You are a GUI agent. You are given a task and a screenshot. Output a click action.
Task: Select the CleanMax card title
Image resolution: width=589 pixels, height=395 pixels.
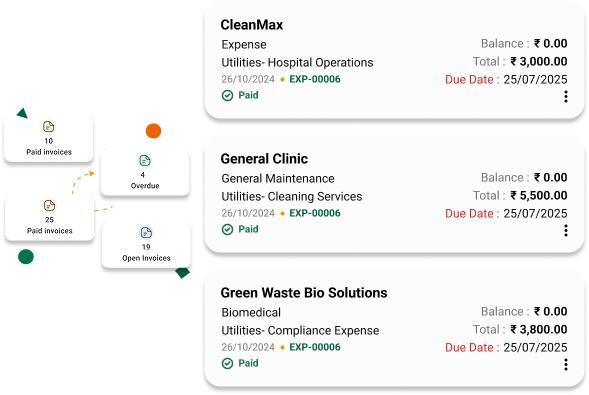click(252, 25)
